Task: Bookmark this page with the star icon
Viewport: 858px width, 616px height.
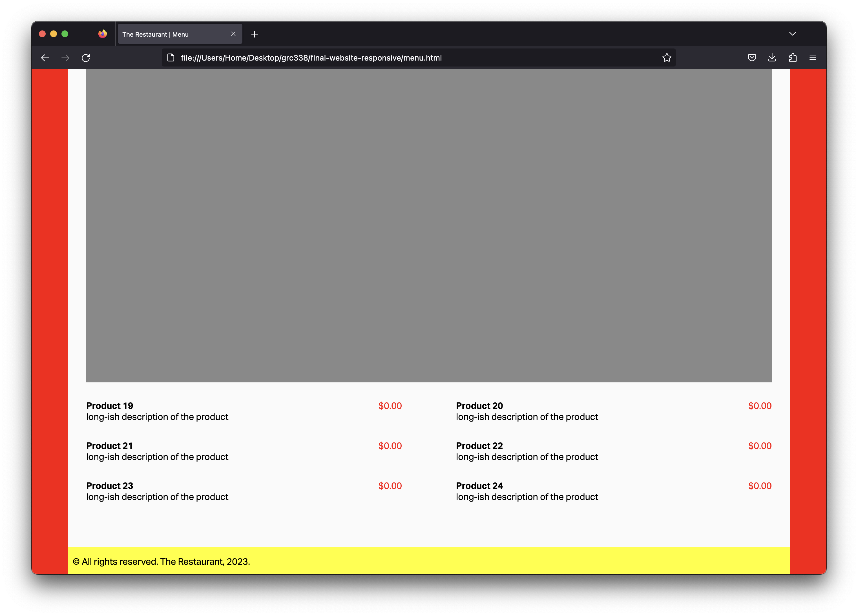Action: coord(667,57)
